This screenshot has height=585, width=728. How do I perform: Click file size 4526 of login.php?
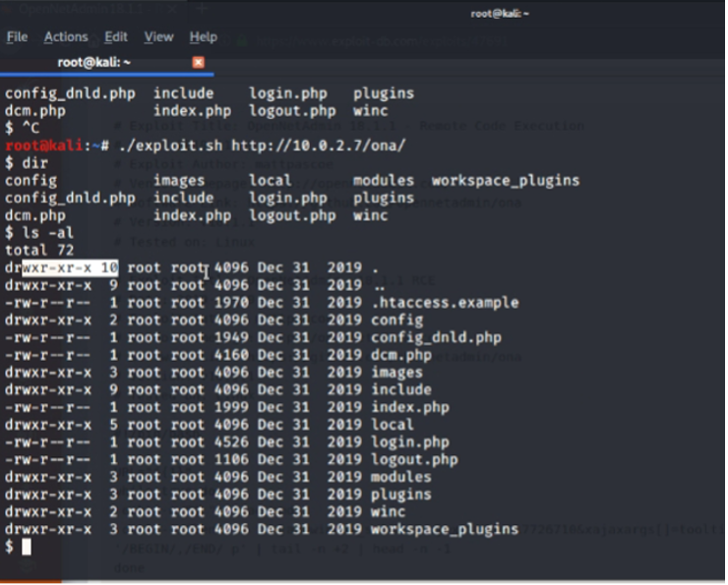231,442
